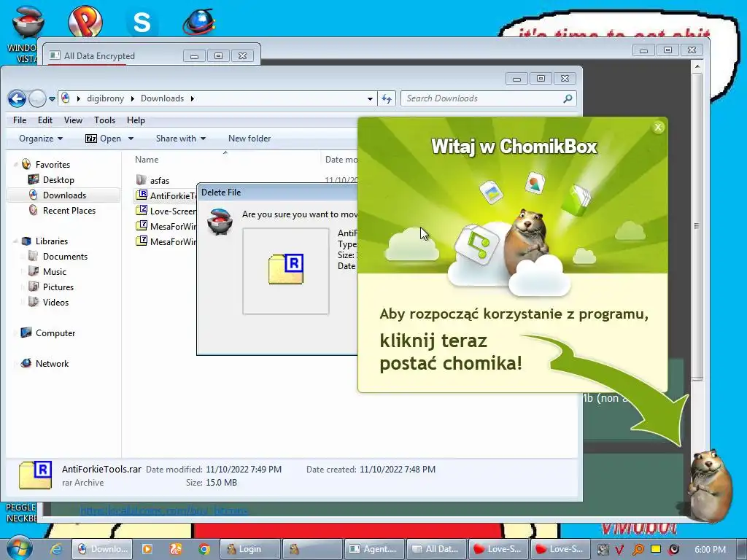The width and height of the screenshot is (747, 560).
Task: Switch to the Login taskbar button
Action: (249, 549)
